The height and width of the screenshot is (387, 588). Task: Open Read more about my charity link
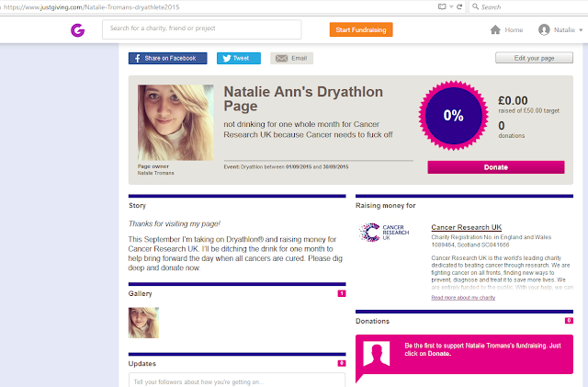(463, 297)
